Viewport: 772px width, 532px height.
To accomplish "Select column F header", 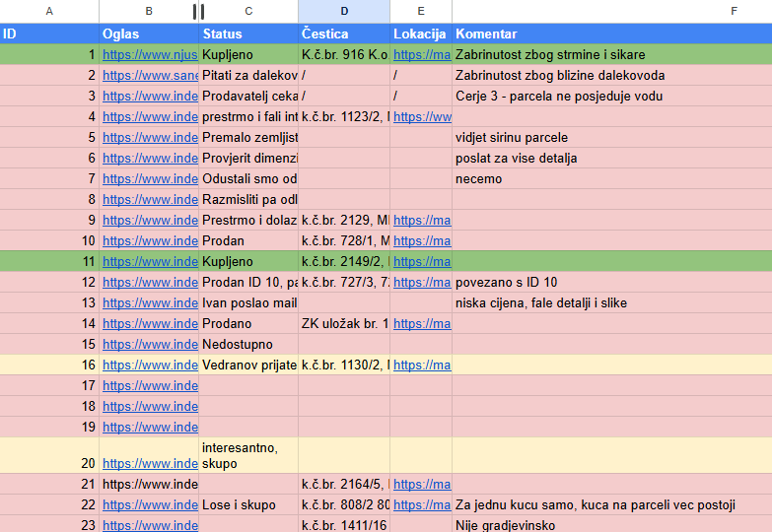I will tap(611, 11).
